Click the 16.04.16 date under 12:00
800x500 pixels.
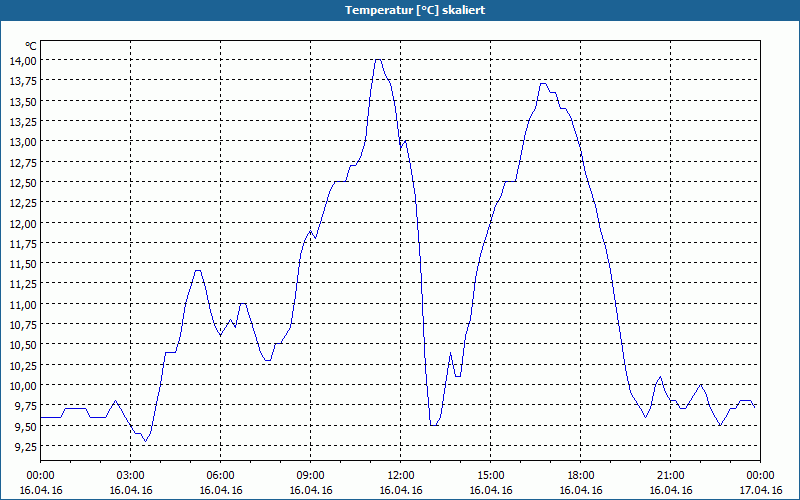click(x=401, y=490)
